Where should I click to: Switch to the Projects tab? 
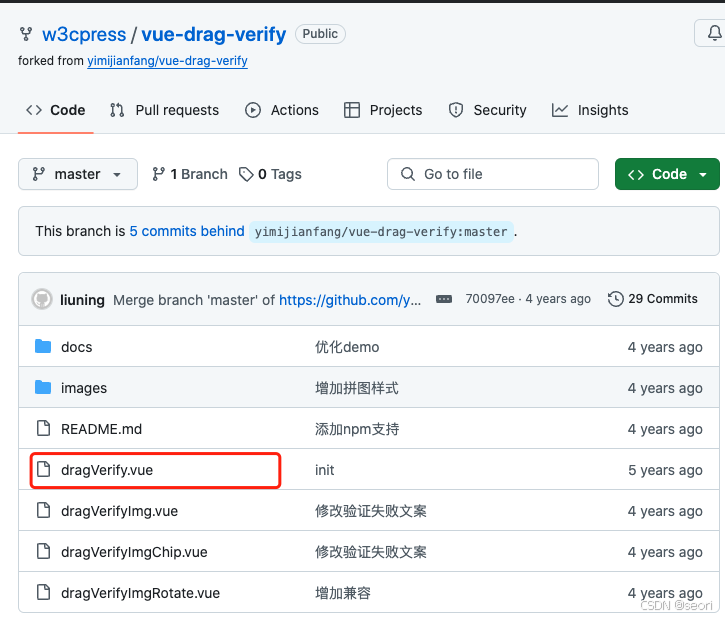click(x=383, y=110)
